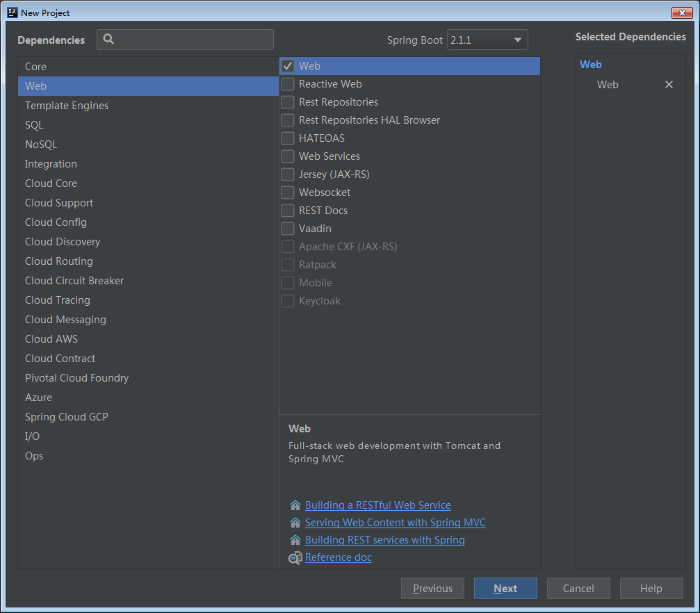Select the Cloud Messaging category
This screenshot has height=613, width=700.
(148, 320)
